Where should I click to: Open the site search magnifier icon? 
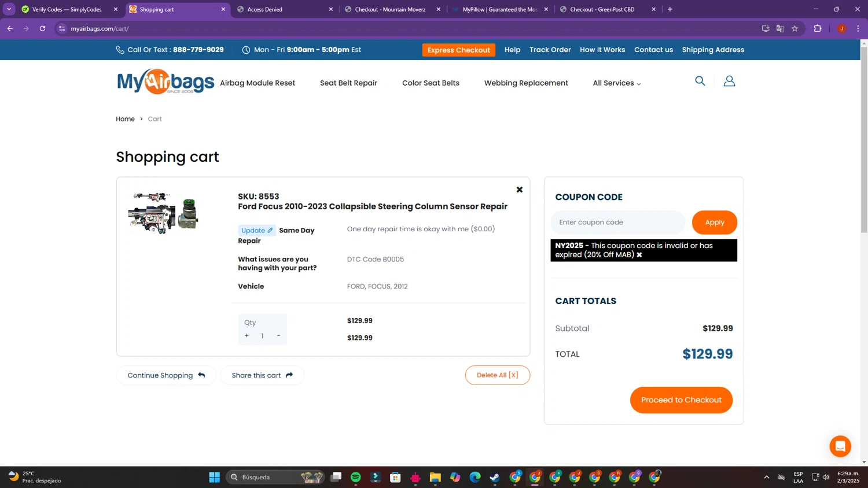(700, 81)
